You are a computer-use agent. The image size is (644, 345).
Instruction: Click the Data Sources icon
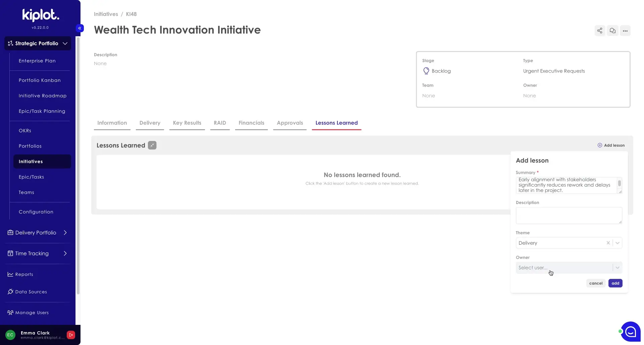(x=10, y=292)
